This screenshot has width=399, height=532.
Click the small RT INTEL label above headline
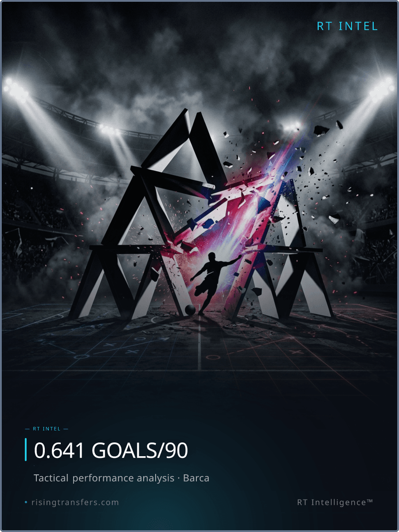pos(47,429)
